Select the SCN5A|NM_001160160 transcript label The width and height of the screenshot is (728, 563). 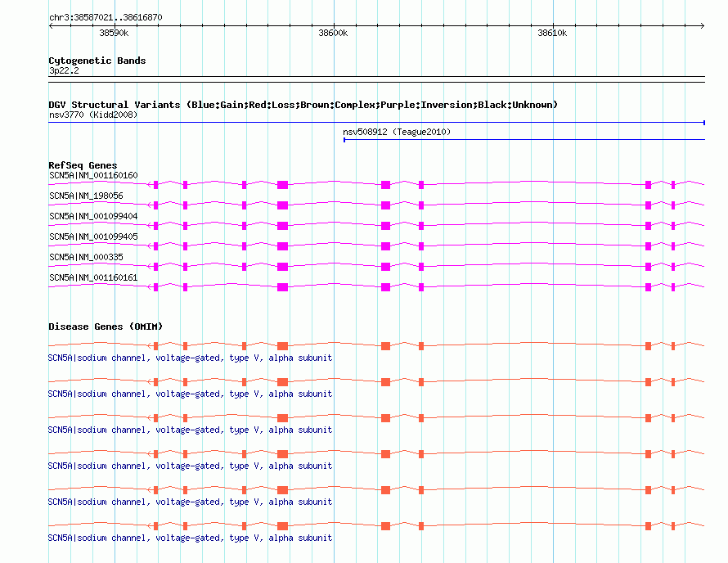click(x=93, y=175)
